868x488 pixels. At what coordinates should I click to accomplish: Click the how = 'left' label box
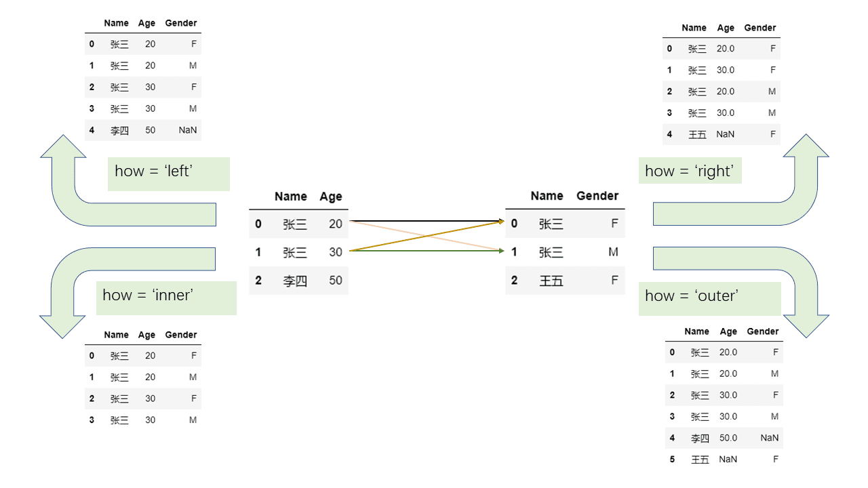pos(169,174)
